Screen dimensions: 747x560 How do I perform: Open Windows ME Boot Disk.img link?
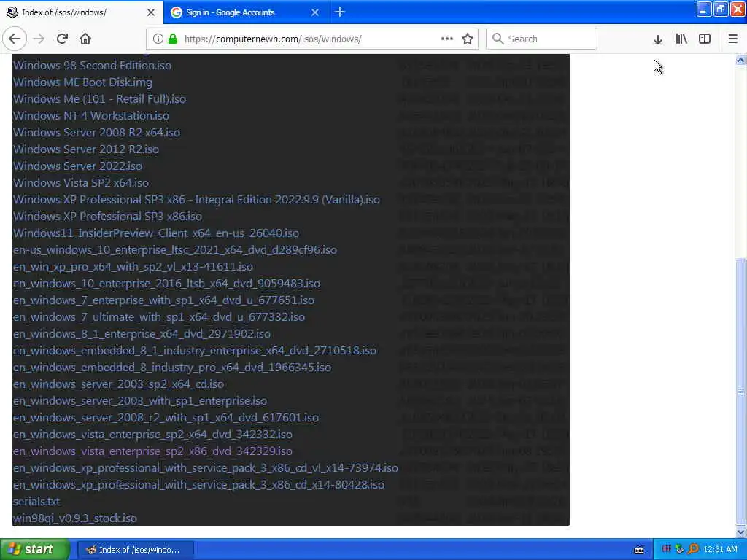click(x=82, y=82)
